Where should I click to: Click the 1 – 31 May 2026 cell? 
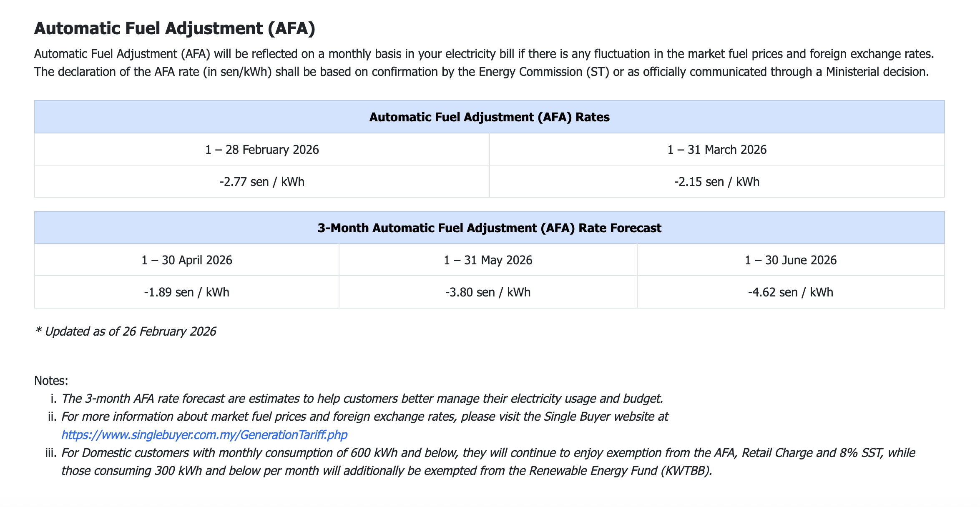(x=488, y=260)
